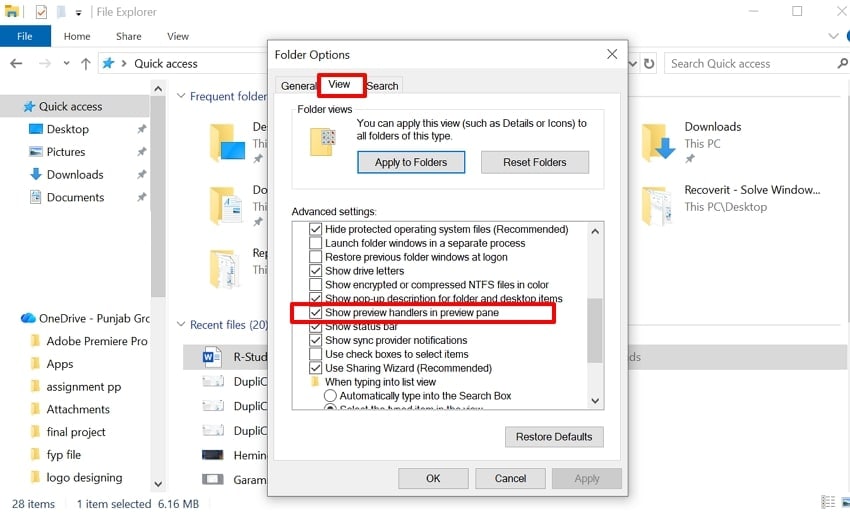
Task: Open the recent locations dropdown arrow
Action: (66, 63)
